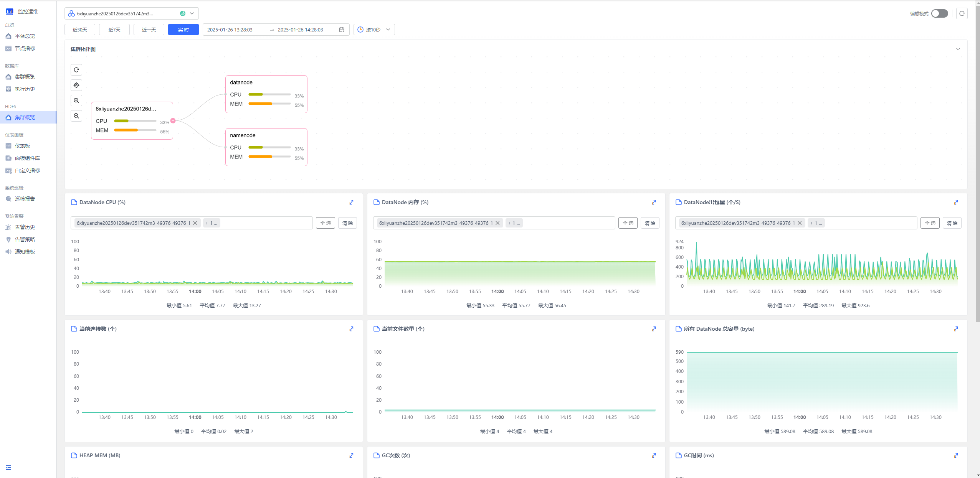This screenshot has height=478, width=980.
Task: Open 面板组件库 in the sidebar
Action: coord(28,158)
